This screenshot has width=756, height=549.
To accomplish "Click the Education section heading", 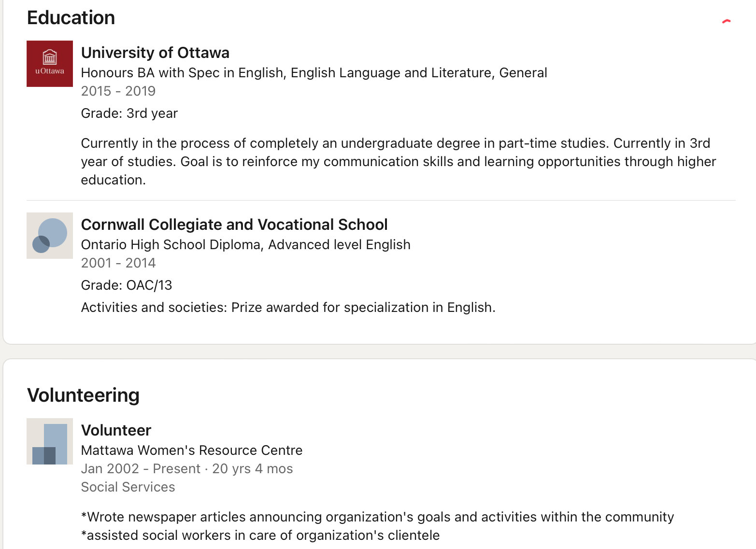I will coord(71,18).
